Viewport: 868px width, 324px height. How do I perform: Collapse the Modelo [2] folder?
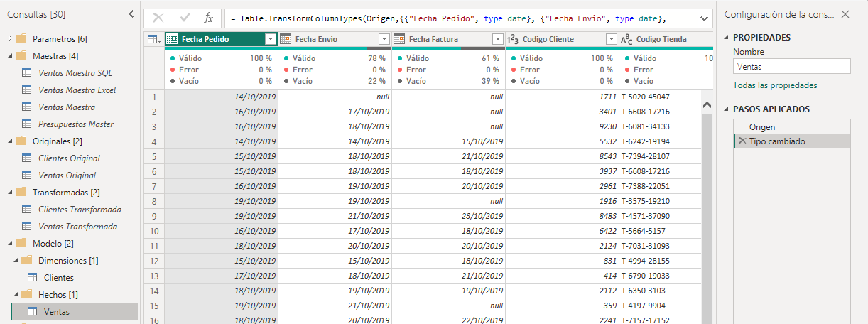10,243
